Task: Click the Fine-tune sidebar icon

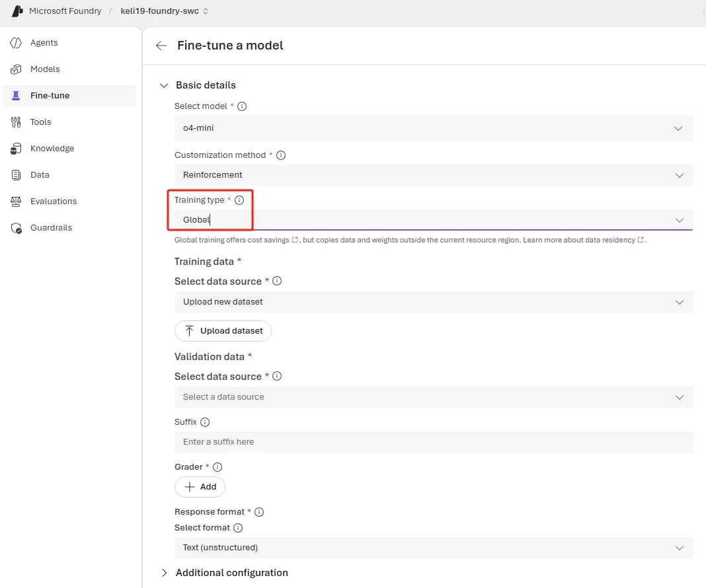Action: tap(15, 95)
